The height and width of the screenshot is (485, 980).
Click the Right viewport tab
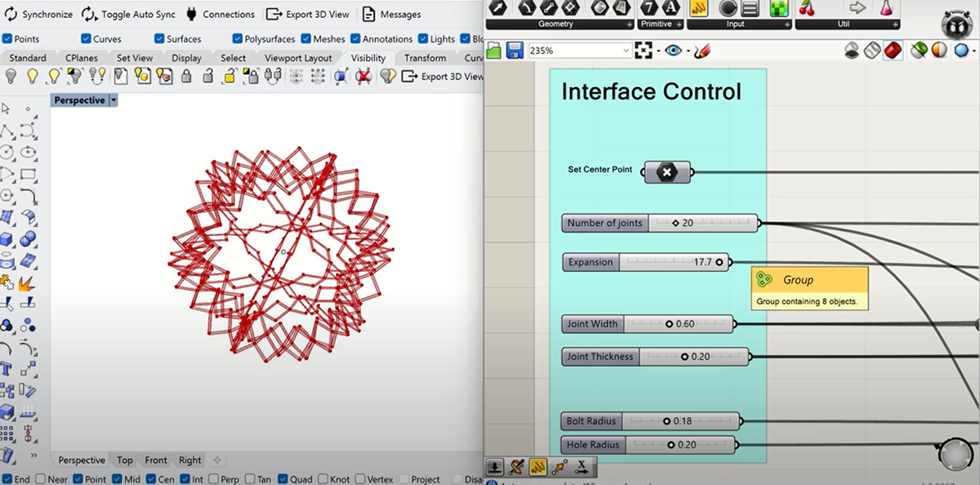(x=189, y=460)
